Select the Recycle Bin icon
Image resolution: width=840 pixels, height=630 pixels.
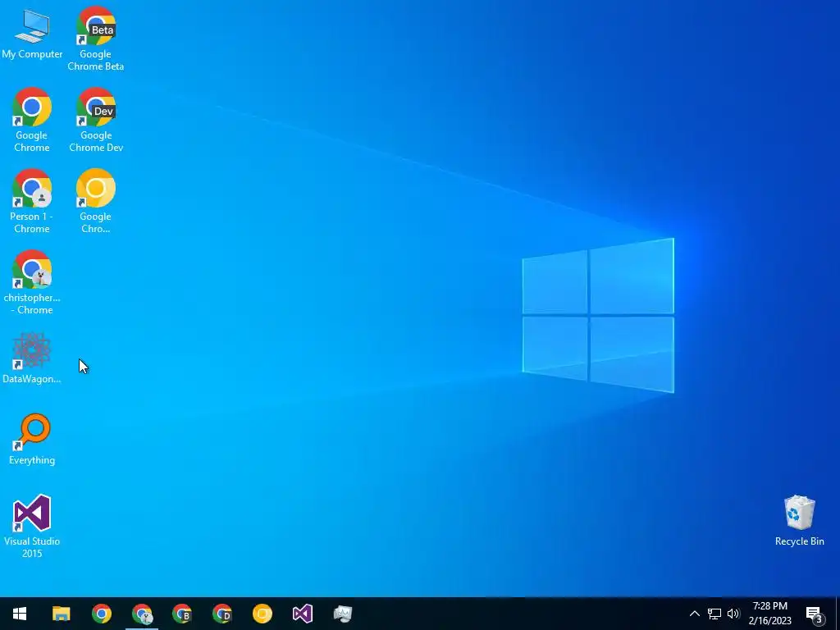[799, 521]
